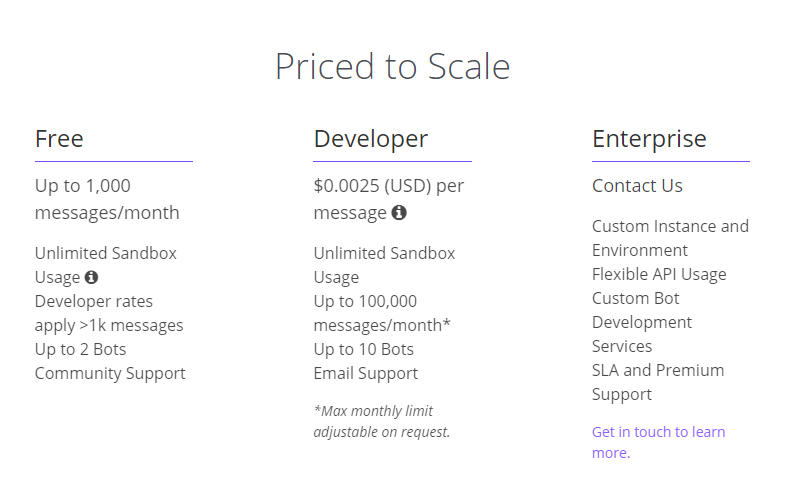Open the Get in touch to learn more link
Viewport: 789px width, 484px height.
click(658, 442)
